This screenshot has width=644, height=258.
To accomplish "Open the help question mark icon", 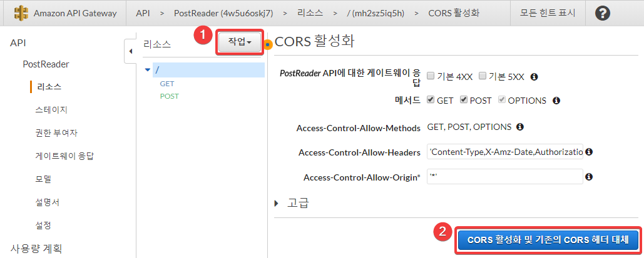I will click(603, 14).
